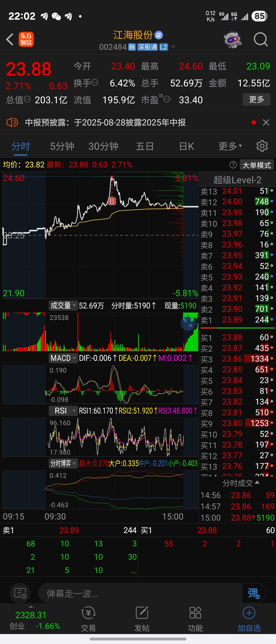Open the Eastmoney (东方财富) logo icon

coord(26,40)
